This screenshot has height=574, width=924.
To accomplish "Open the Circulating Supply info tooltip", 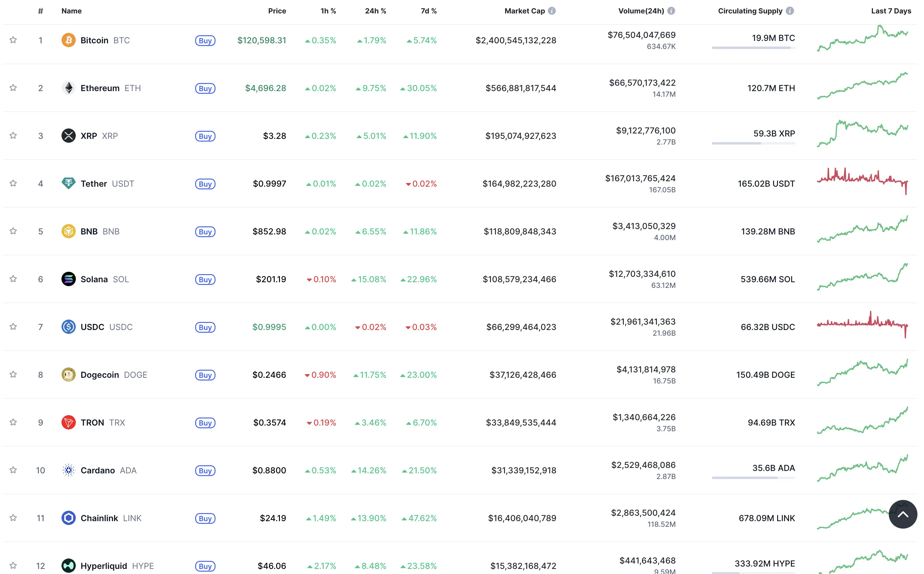I will pyautogui.click(x=790, y=11).
